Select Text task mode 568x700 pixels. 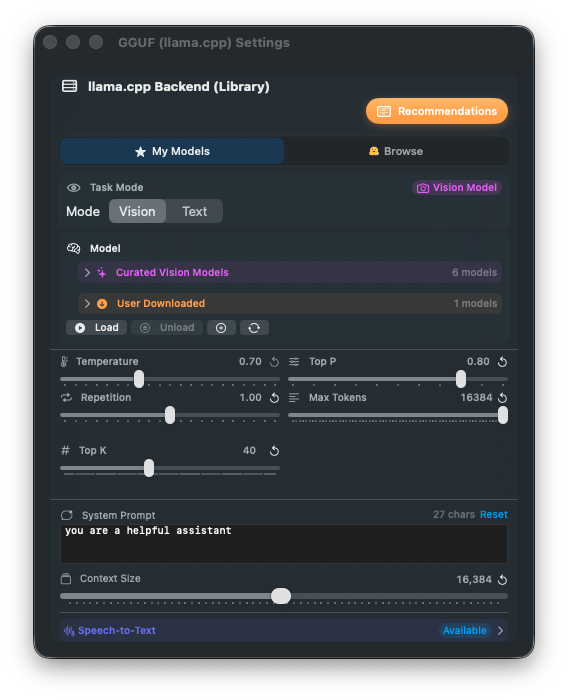(194, 211)
